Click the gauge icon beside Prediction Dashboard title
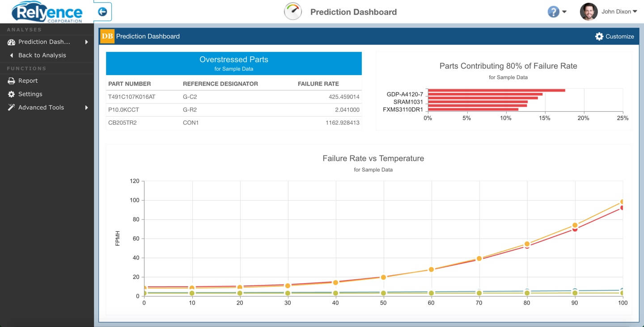The width and height of the screenshot is (644, 327). click(292, 12)
